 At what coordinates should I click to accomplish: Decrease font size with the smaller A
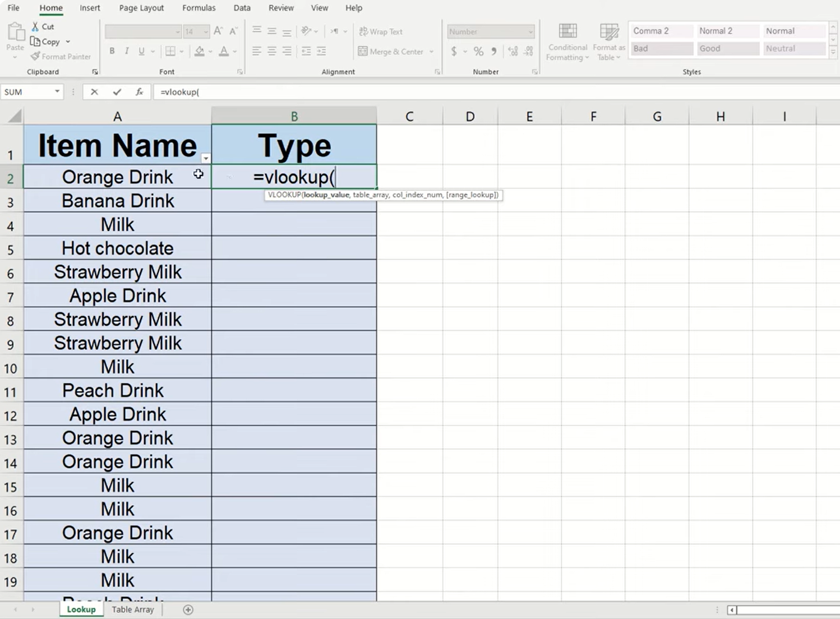(x=233, y=31)
